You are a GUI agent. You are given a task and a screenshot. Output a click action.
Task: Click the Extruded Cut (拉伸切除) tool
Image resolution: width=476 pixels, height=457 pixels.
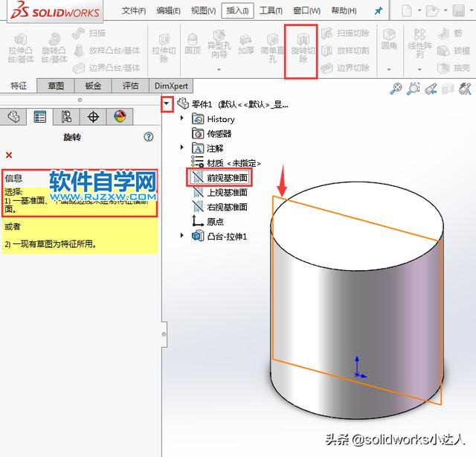pyautogui.click(x=164, y=48)
